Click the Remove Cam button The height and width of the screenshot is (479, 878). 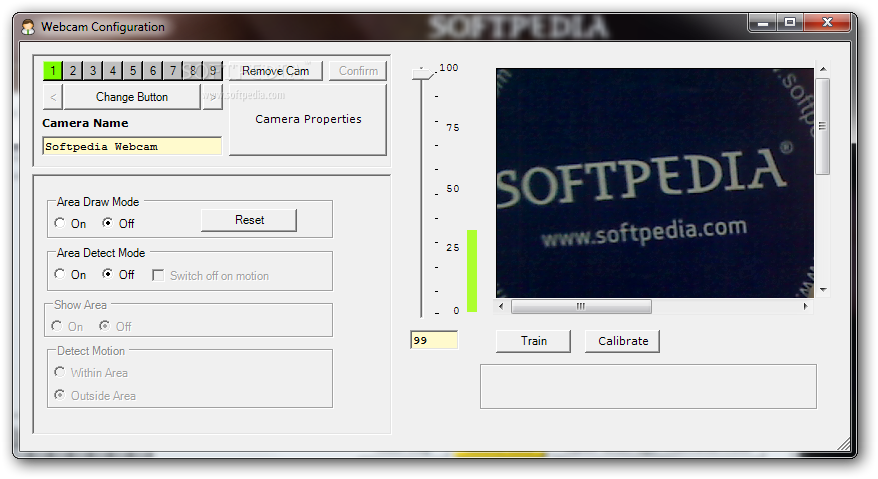(275, 71)
